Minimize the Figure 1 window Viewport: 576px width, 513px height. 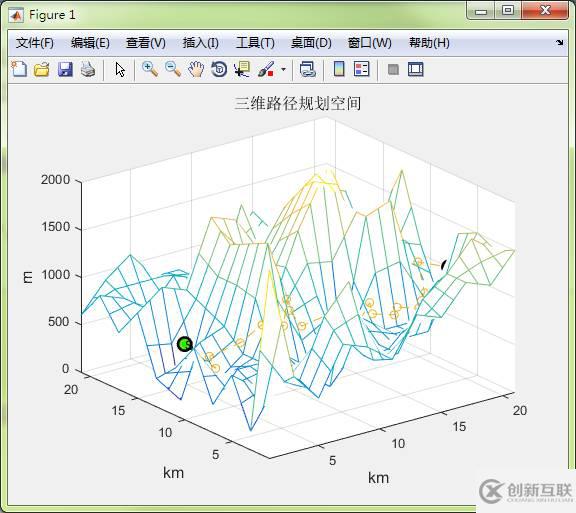[481, 11]
